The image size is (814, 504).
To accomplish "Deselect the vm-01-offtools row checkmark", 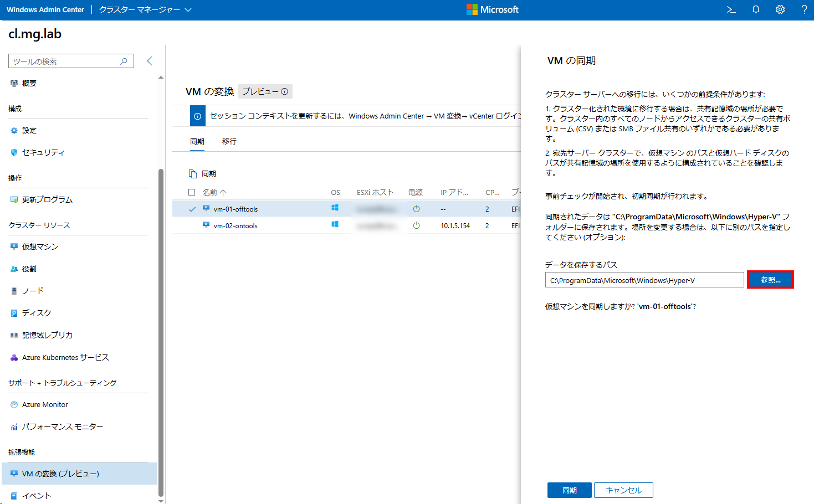I will pos(192,209).
